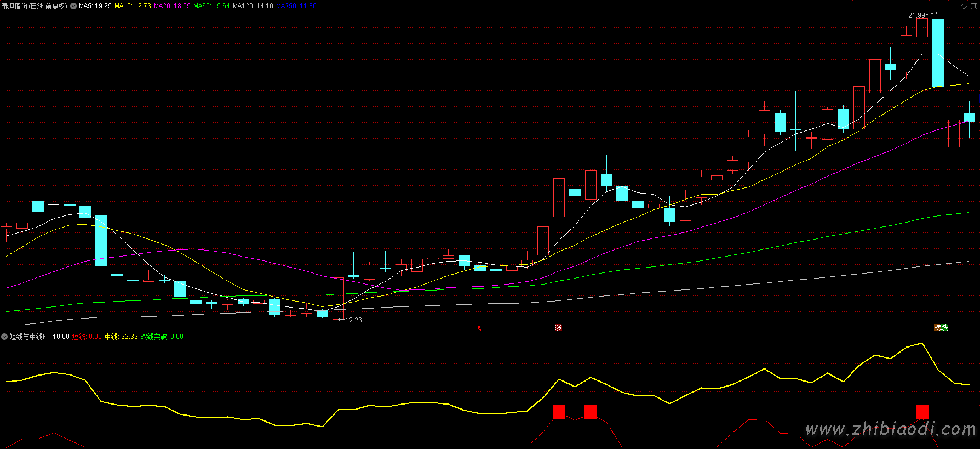Expand the 短线与中线F indicator dropdown arrow
Viewport: 980px width, 449px height.
(x=4, y=337)
